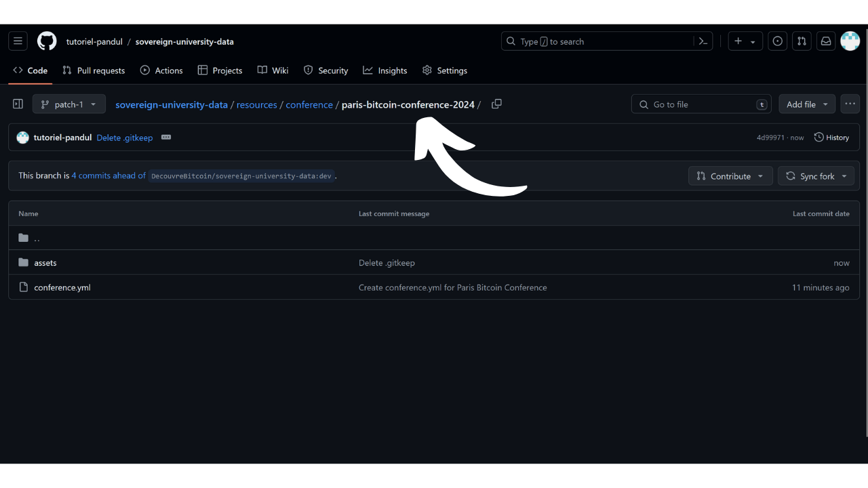
Task: Navigate to conference breadcrumb
Action: (x=309, y=104)
